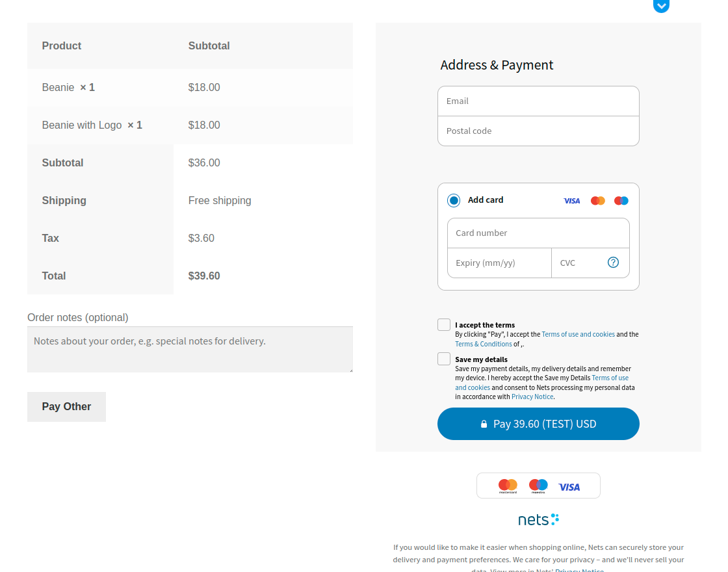Click the Maestro icon in the bottom card strip
This screenshot has height=572, width=728.
tap(538, 486)
